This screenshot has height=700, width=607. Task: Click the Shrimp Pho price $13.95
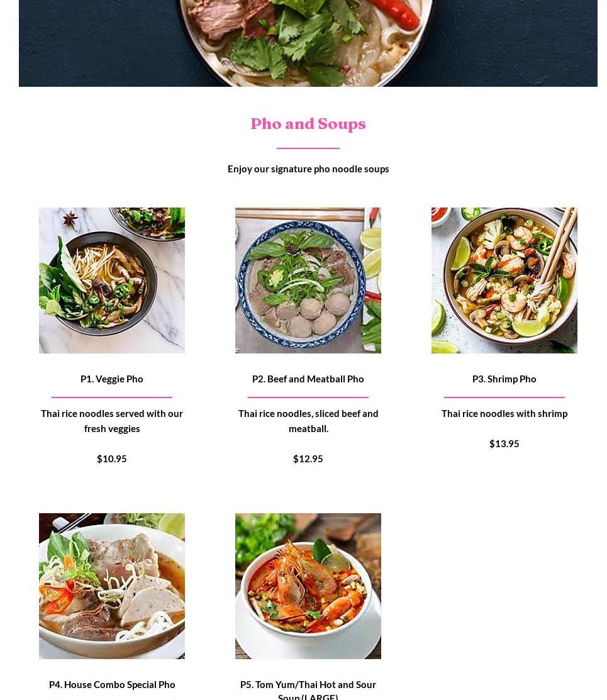coord(504,444)
